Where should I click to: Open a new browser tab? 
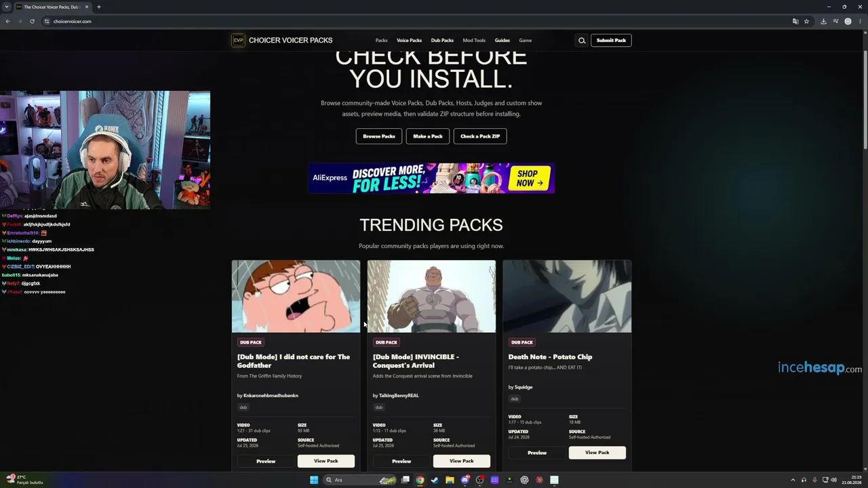coord(98,7)
